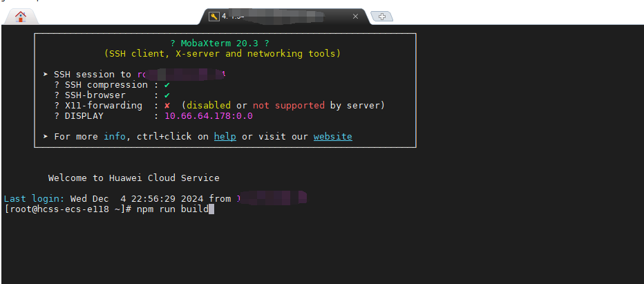
Task: Open the help link in banner
Action: click(225, 136)
